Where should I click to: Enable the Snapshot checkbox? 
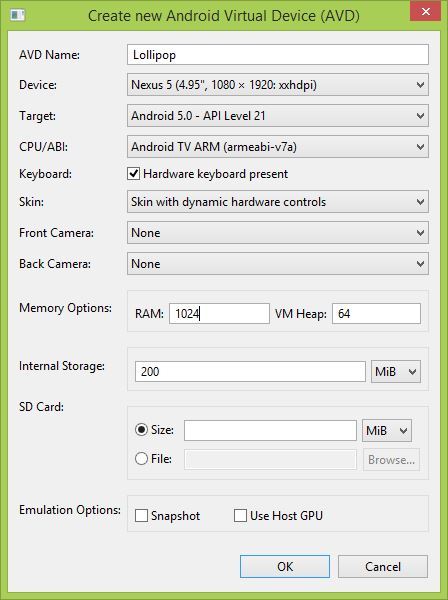pyautogui.click(x=141, y=515)
